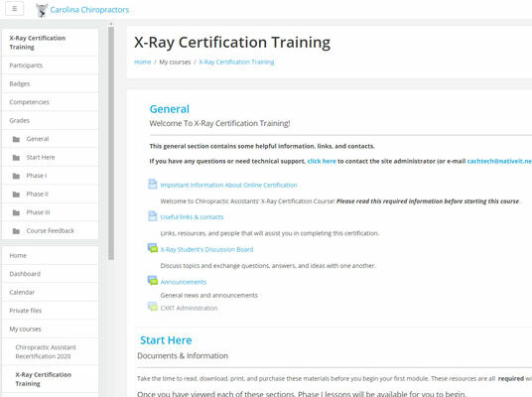The image size is (532, 397).
Task: Open Competencies in the sidebar
Action: pyautogui.click(x=51, y=102)
